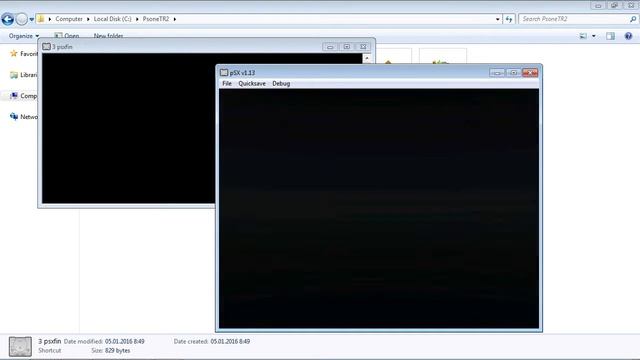This screenshot has width=640, height=360.
Task: Open address bar previous locations dropdown
Action: coord(498,19)
